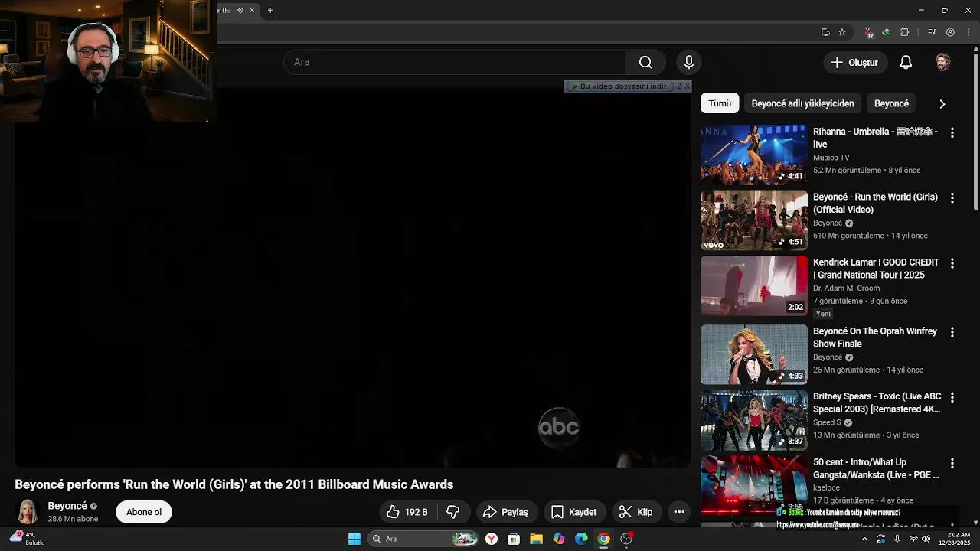Click install app icon in address bar

pyautogui.click(x=825, y=32)
